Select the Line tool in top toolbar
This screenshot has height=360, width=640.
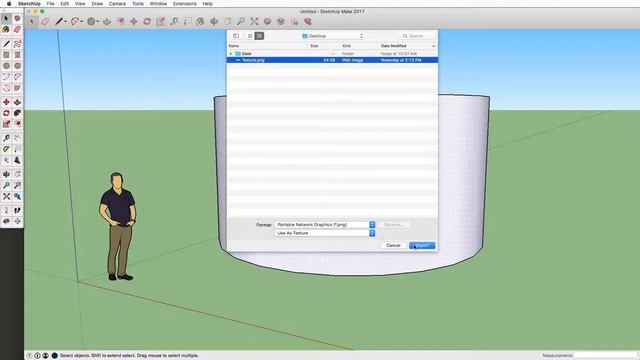coord(59,21)
